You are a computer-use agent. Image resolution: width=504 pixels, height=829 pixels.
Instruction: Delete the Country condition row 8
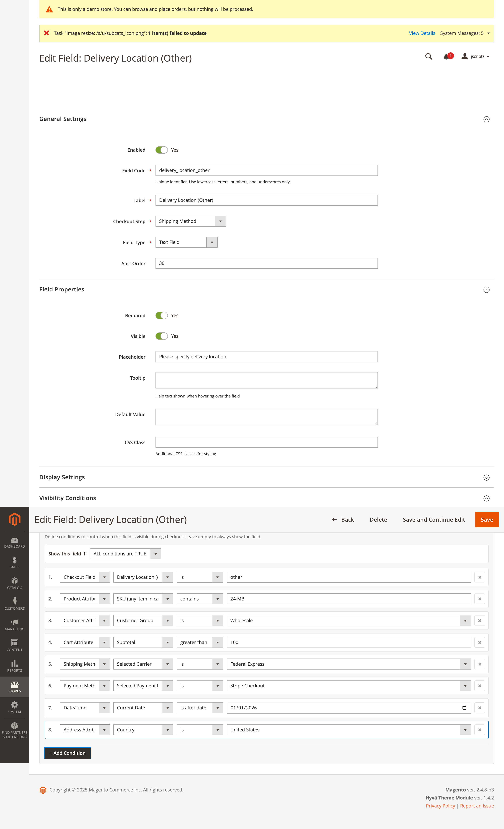[x=479, y=730]
